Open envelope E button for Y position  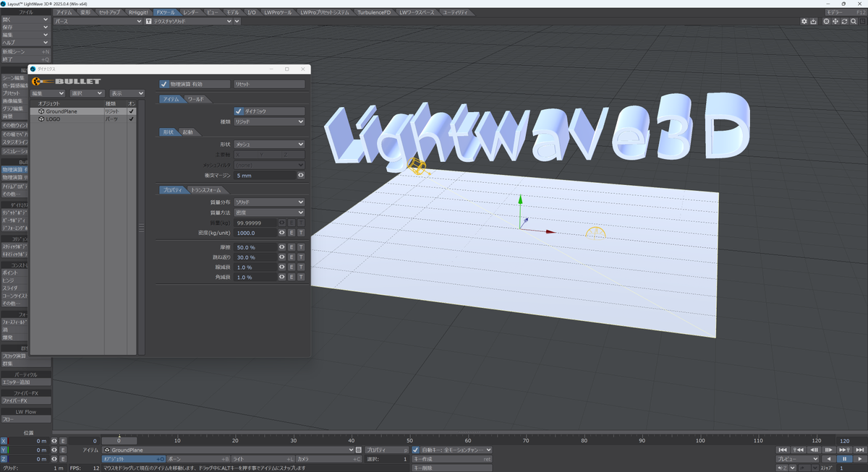pos(62,450)
